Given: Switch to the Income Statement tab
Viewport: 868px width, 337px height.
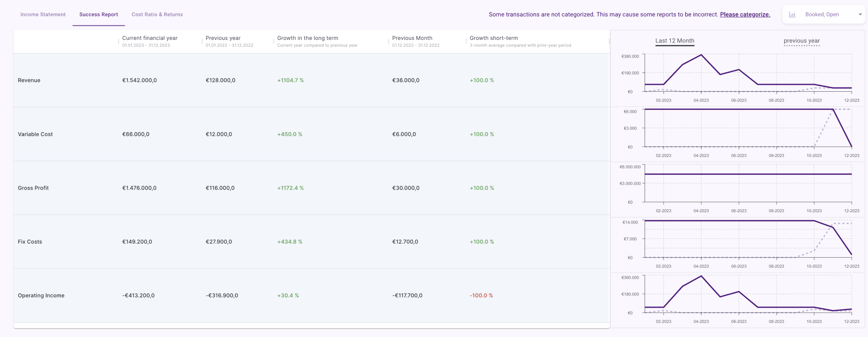Looking at the screenshot, I should pos(43,14).
